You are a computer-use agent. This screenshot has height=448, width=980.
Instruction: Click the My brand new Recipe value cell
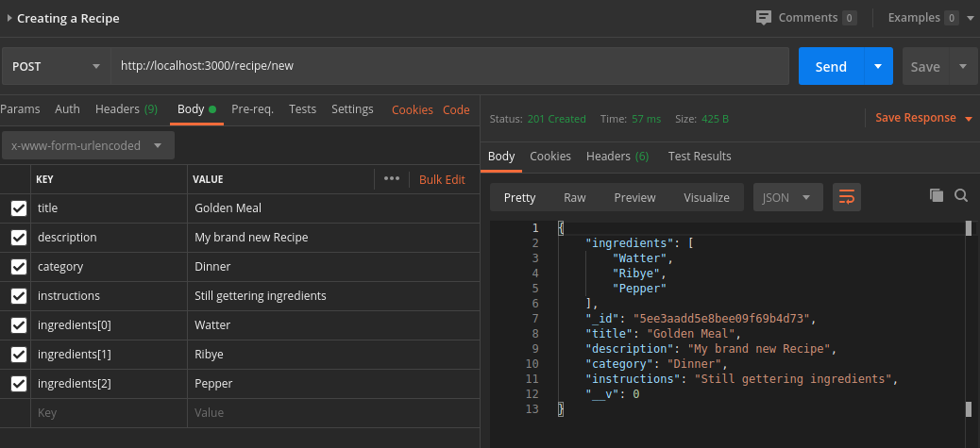333,237
